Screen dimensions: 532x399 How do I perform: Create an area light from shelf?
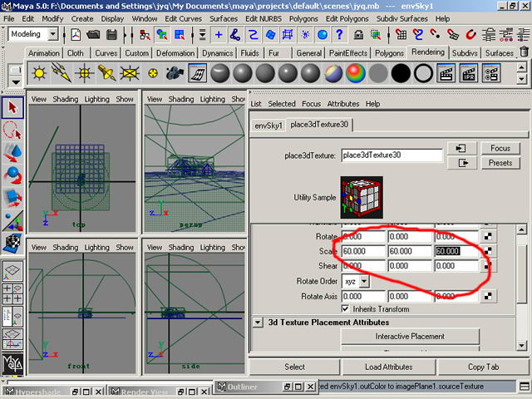pos(130,73)
